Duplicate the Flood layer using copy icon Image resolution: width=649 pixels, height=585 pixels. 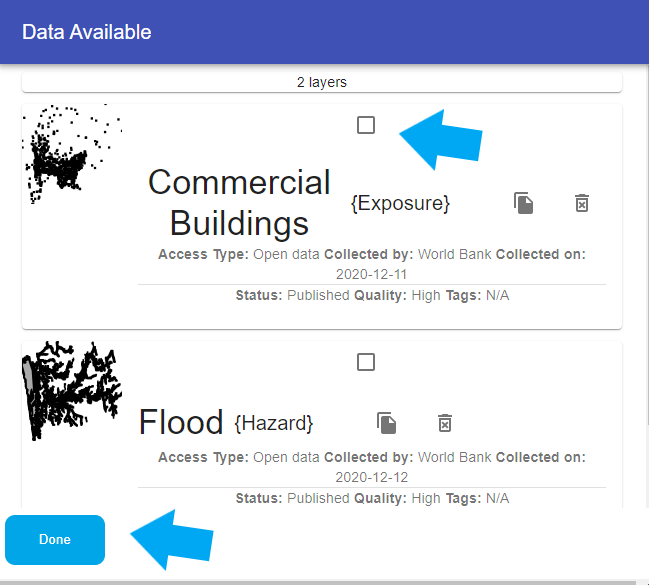[x=387, y=423]
